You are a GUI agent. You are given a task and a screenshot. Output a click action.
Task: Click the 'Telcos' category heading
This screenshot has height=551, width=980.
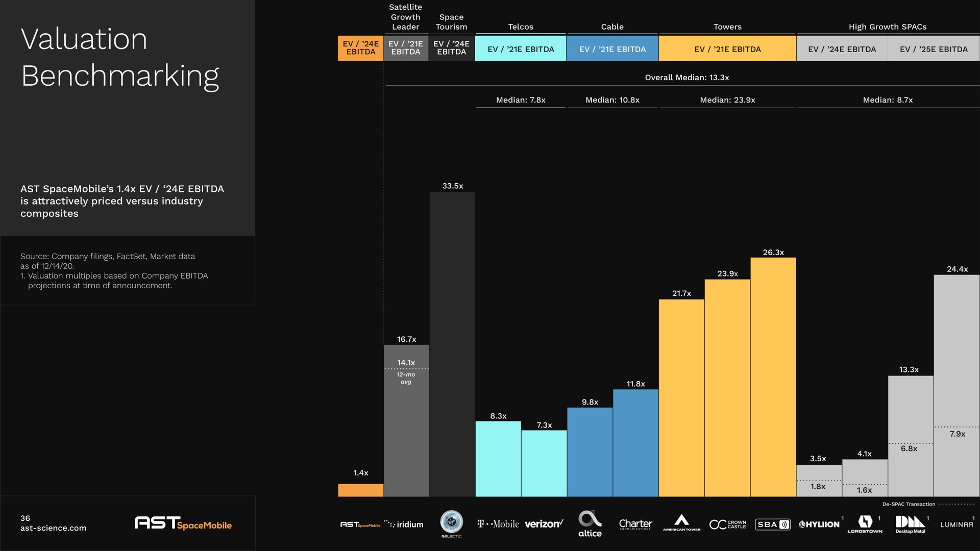[x=521, y=27]
